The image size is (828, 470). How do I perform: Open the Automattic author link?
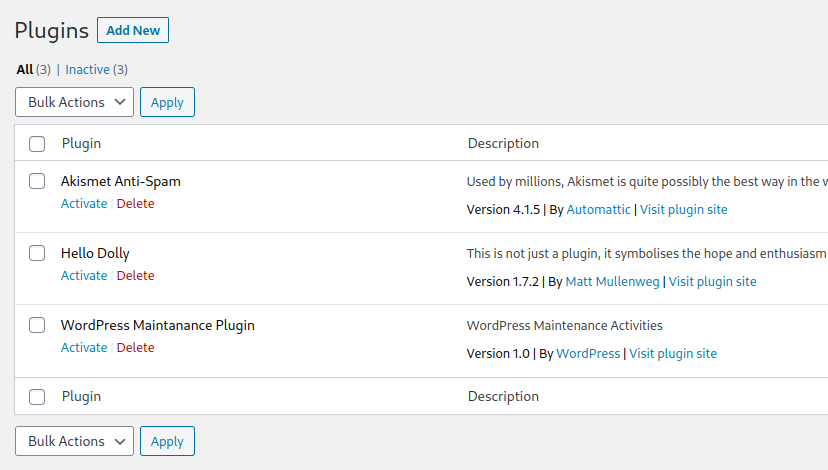[x=598, y=210]
